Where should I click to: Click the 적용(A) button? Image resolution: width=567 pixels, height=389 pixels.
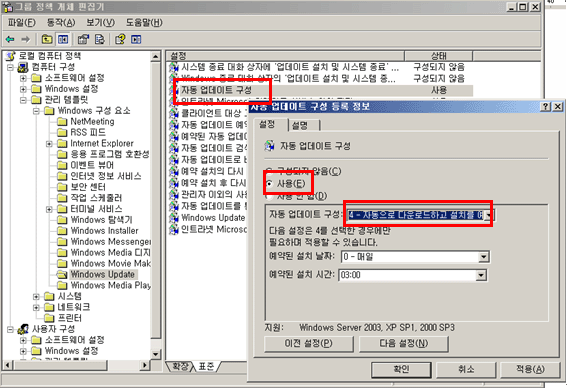click(530, 369)
